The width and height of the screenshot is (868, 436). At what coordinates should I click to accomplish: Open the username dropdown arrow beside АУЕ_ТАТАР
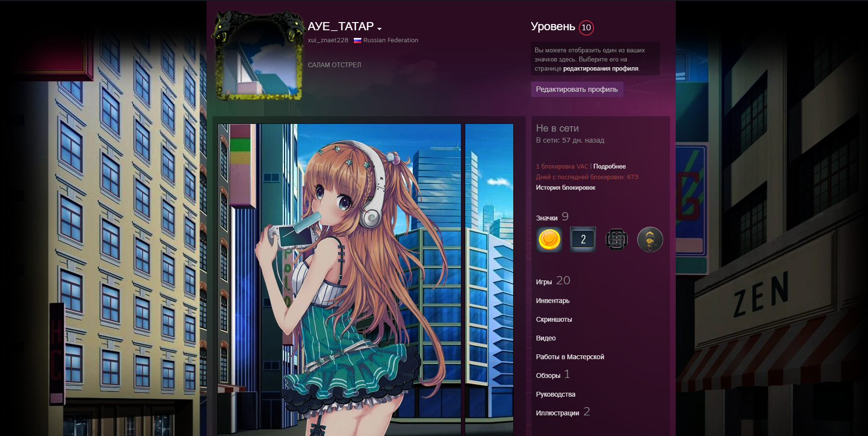pyautogui.click(x=379, y=29)
